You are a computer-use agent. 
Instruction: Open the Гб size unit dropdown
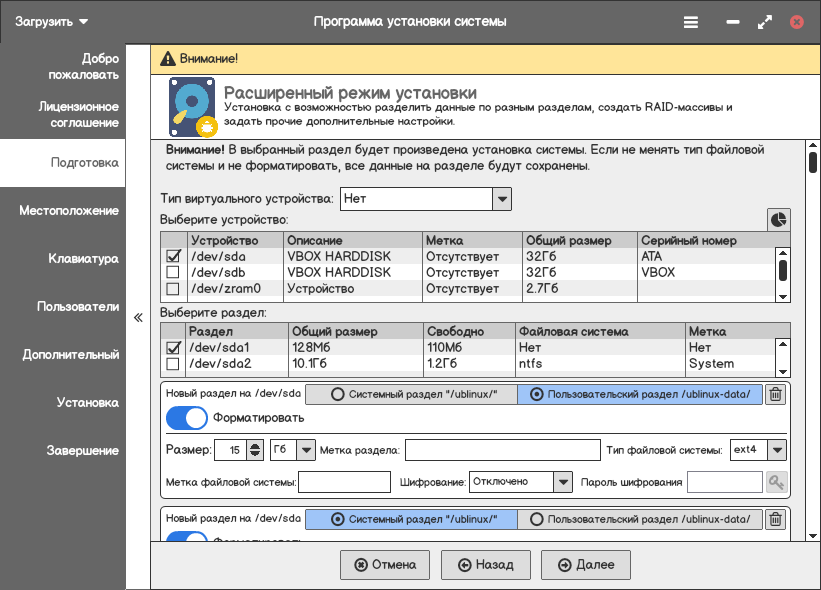(x=306, y=450)
